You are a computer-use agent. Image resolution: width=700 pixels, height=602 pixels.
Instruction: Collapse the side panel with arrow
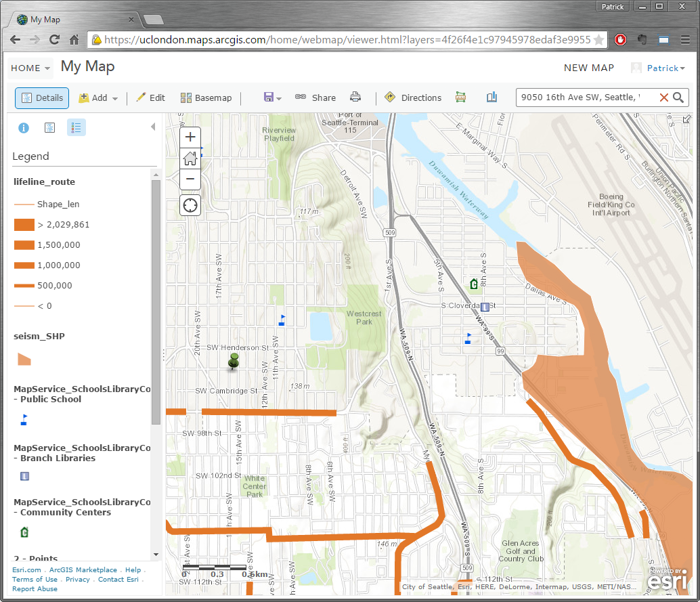click(x=153, y=127)
